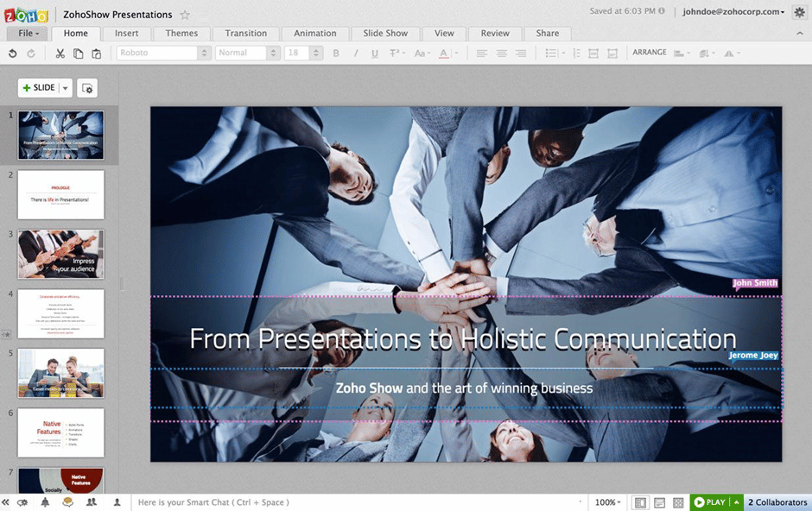Click the notification bell icon
The height and width of the screenshot is (511, 812).
click(45, 502)
